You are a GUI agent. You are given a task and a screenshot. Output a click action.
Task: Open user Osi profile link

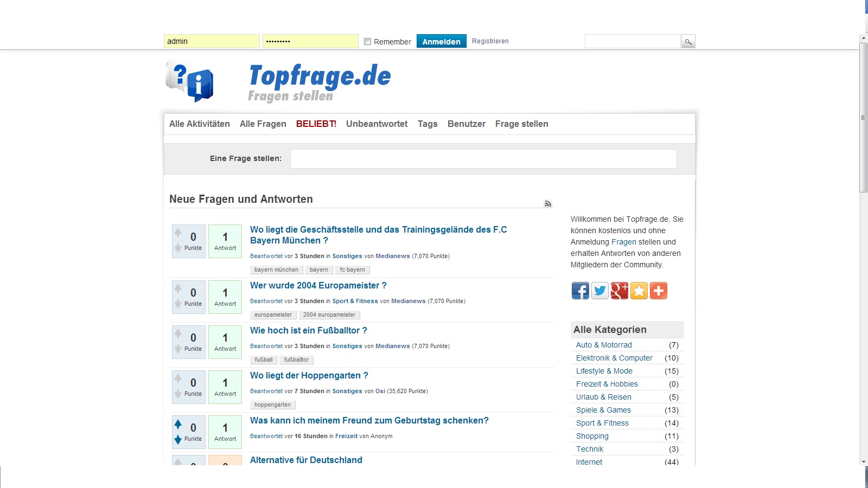click(x=380, y=391)
